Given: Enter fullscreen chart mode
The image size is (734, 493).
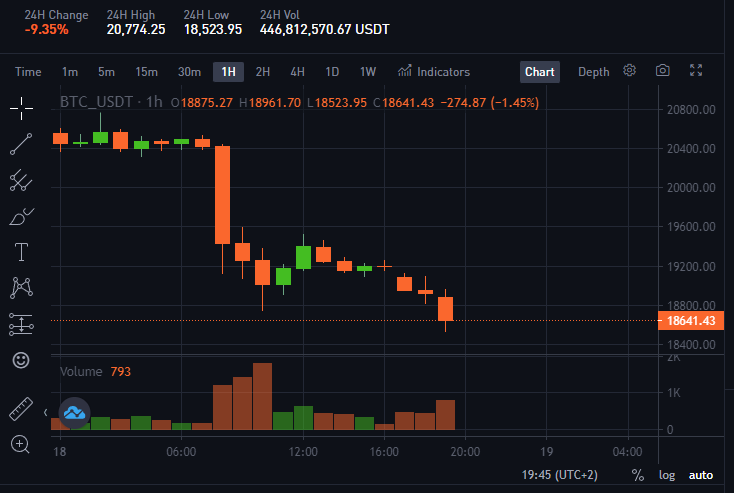Looking at the screenshot, I should click(696, 70).
